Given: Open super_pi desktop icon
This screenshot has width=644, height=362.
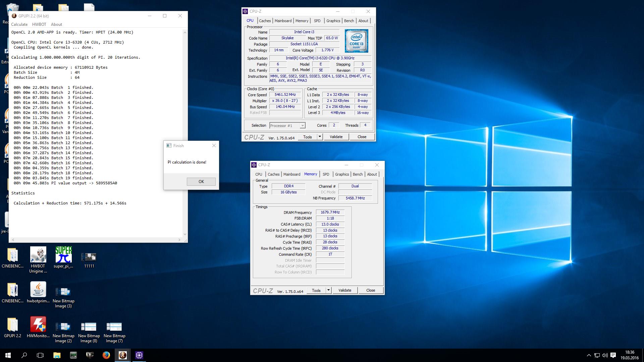Looking at the screenshot, I should (x=63, y=258).
